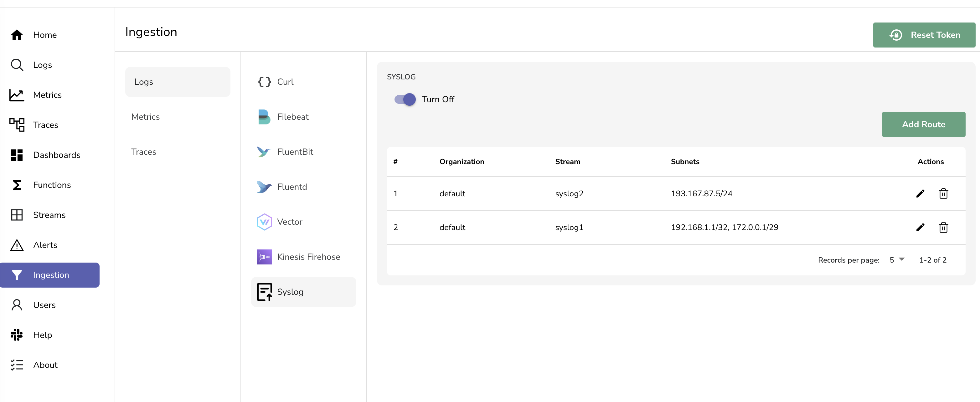Select the Logs ingestion tab
This screenshot has width=980, height=402.
click(x=177, y=82)
